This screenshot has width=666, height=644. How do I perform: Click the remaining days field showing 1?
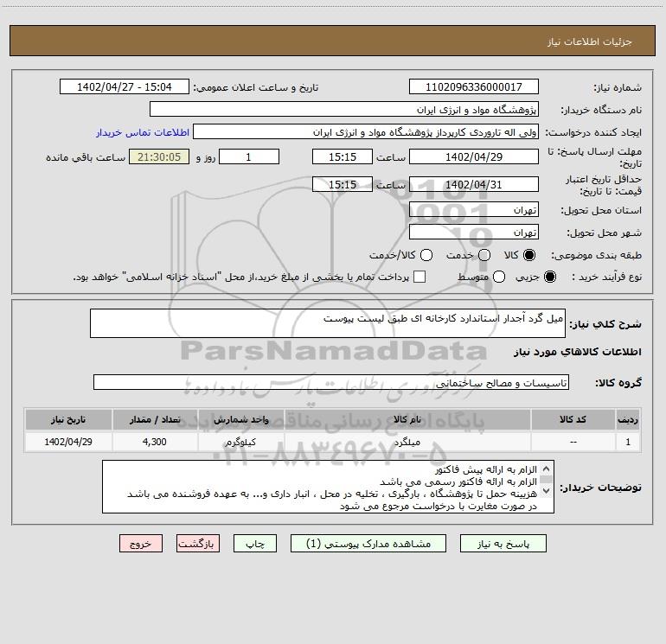coord(248,156)
